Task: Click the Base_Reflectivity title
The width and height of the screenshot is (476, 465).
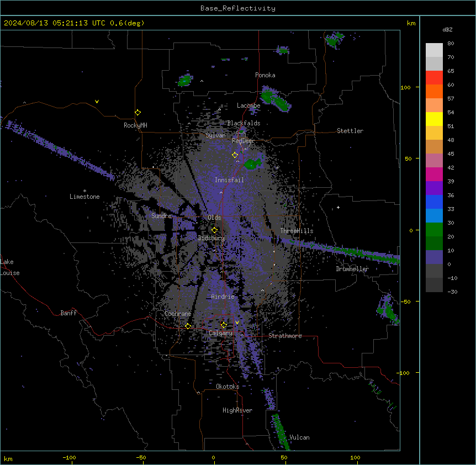Action: click(x=238, y=8)
